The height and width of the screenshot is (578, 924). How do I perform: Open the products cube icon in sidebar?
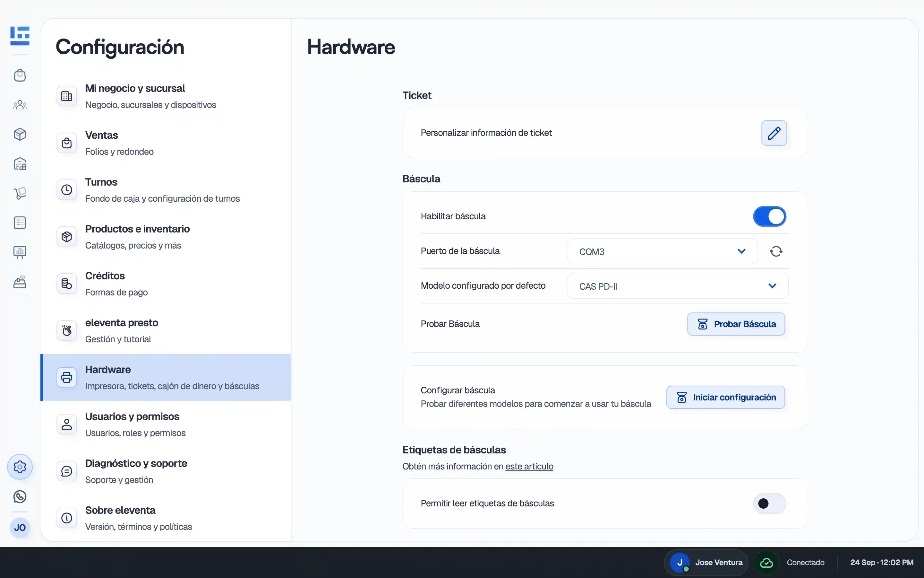pos(20,134)
